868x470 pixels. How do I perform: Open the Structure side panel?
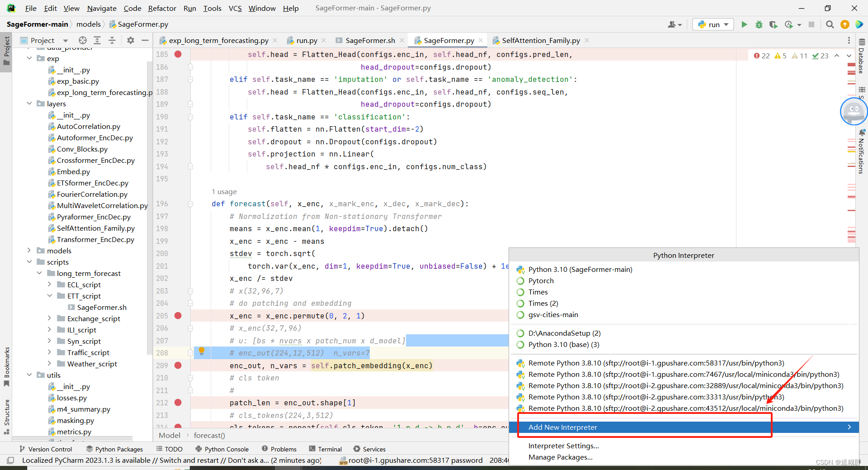click(6, 416)
